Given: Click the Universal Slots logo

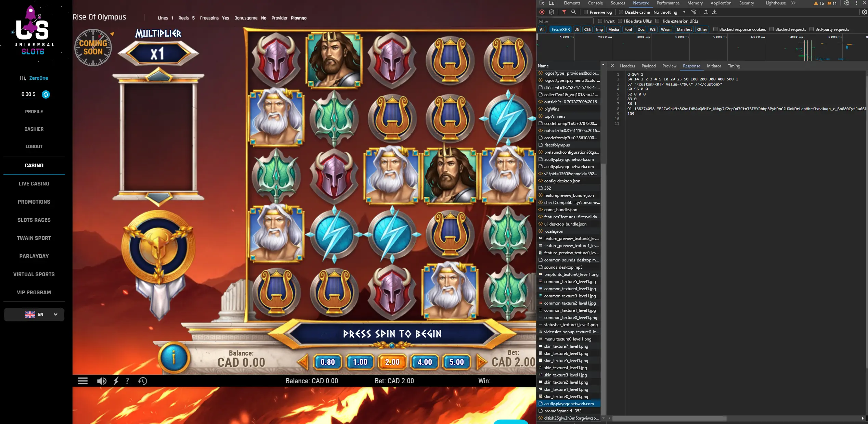Looking at the screenshot, I should (x=33, y=30).
